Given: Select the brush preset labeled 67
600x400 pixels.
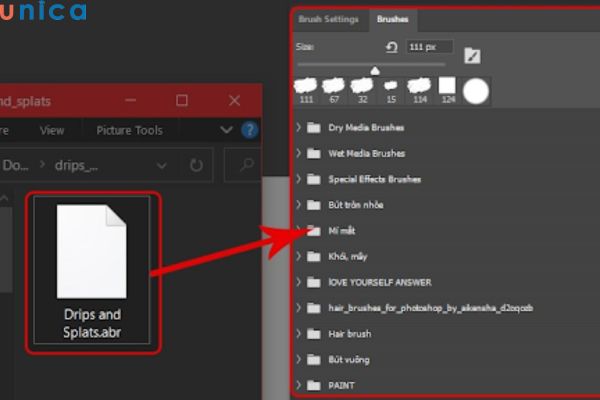Looking at the screenshot, I should pyautogui.click(x=333, y=87).
